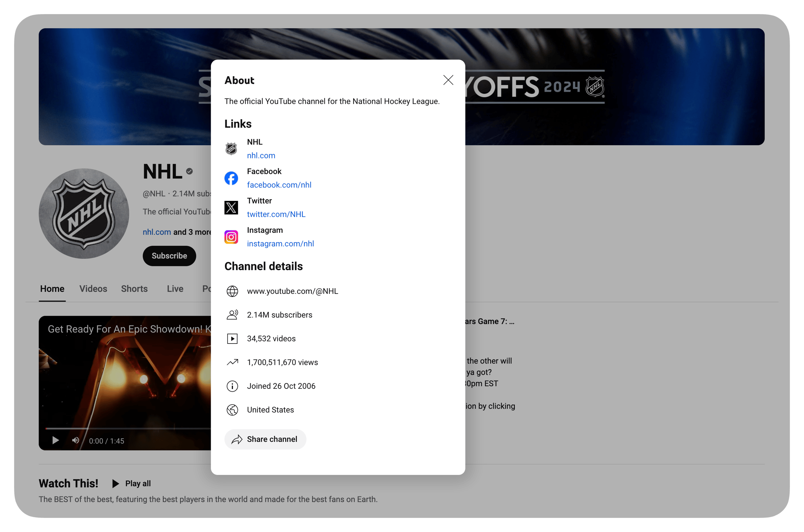Click the verified badge next to NHL
Screen dimensions: 804x532
click(189, 171)
